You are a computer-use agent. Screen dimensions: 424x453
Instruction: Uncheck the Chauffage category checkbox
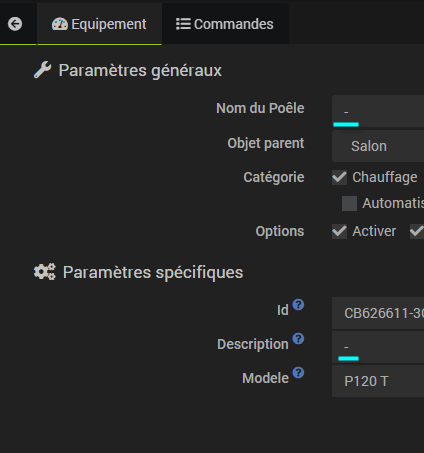pyautogui.click(x=339, y=177)
